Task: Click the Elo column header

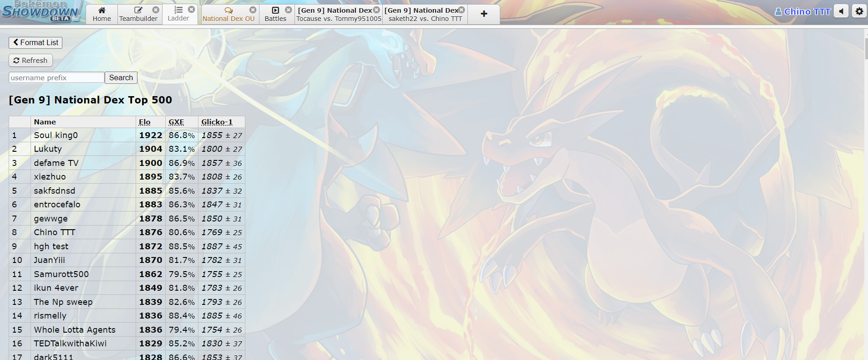Action: point(145,122)
